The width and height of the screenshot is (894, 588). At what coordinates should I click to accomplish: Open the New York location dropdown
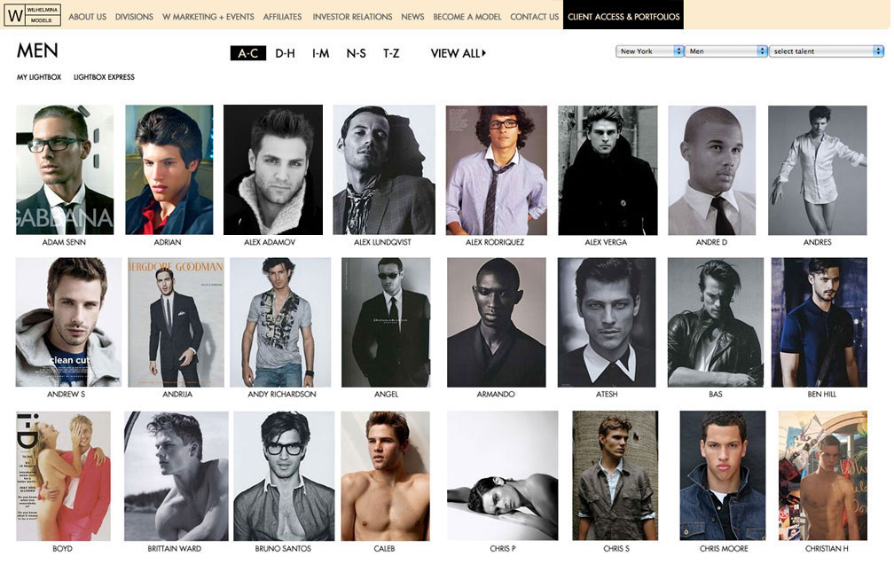[x=650, y=51]
